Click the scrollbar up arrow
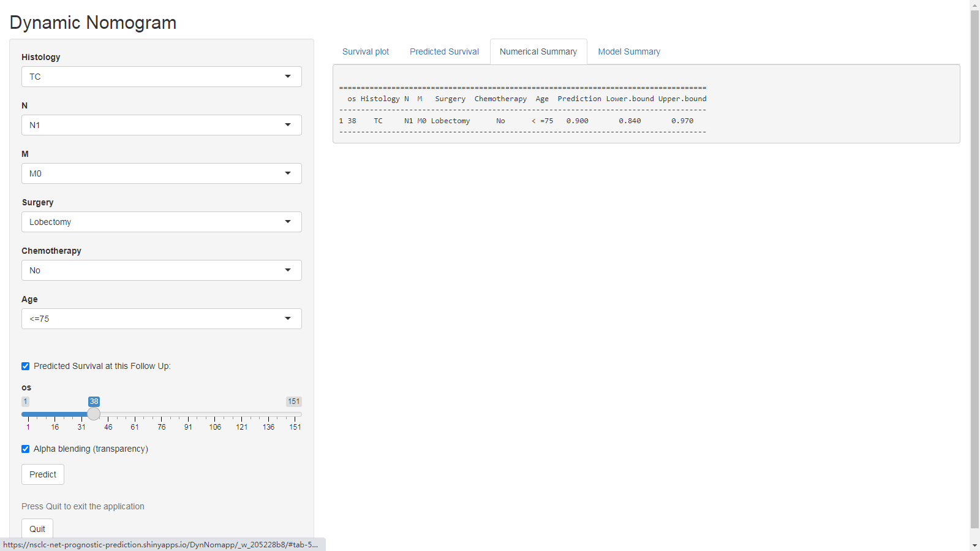 974,5
